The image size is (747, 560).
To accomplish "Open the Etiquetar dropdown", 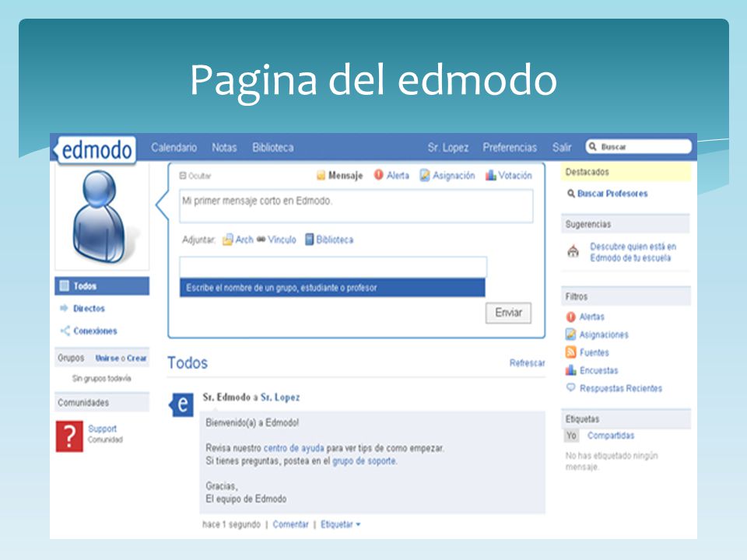I will [x=340, y=524].
